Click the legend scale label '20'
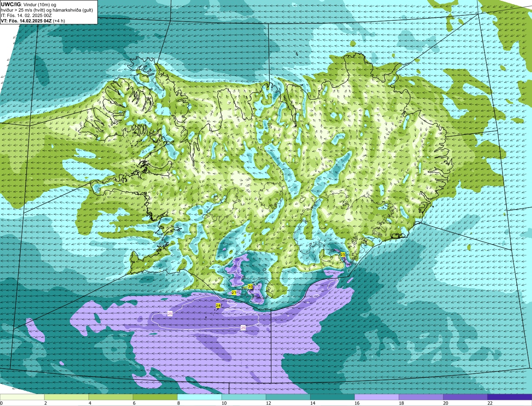 click(446, 403)
